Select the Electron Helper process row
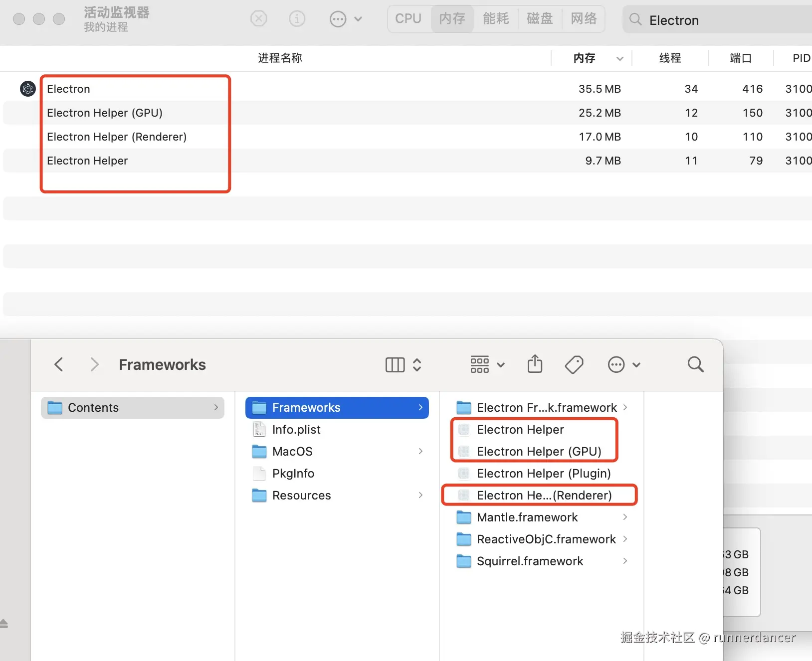Viewport: 812px width, 661px height. 407,161
